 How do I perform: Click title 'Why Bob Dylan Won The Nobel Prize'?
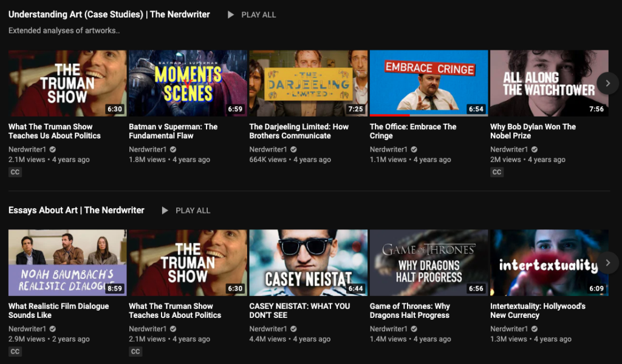click(533, 131)
